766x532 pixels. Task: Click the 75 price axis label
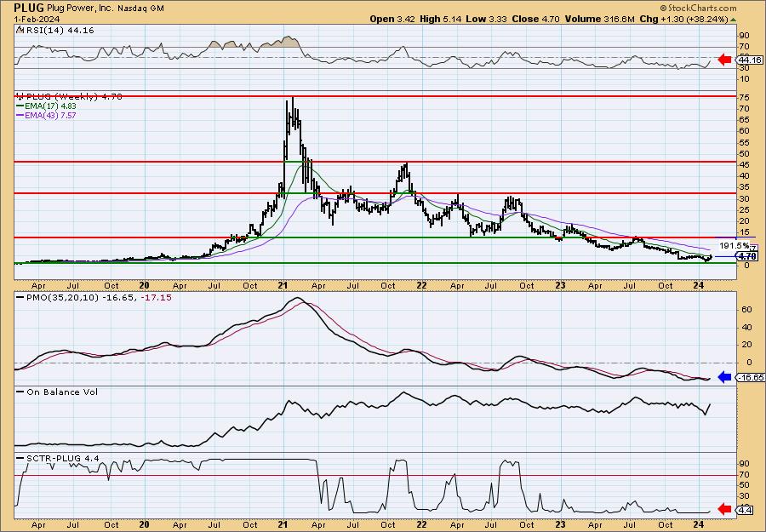tap(744, 97)
